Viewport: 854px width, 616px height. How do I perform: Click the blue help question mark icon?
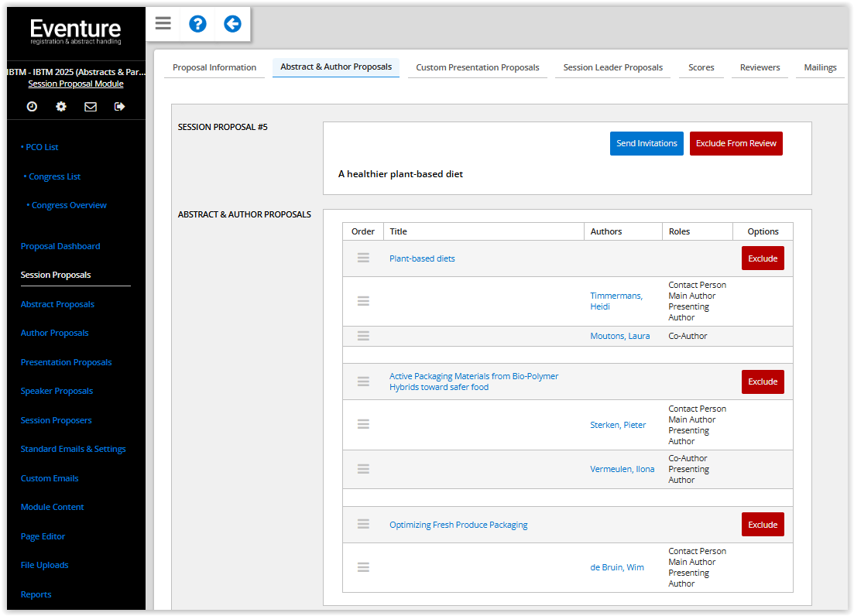[x=197, y=24]
